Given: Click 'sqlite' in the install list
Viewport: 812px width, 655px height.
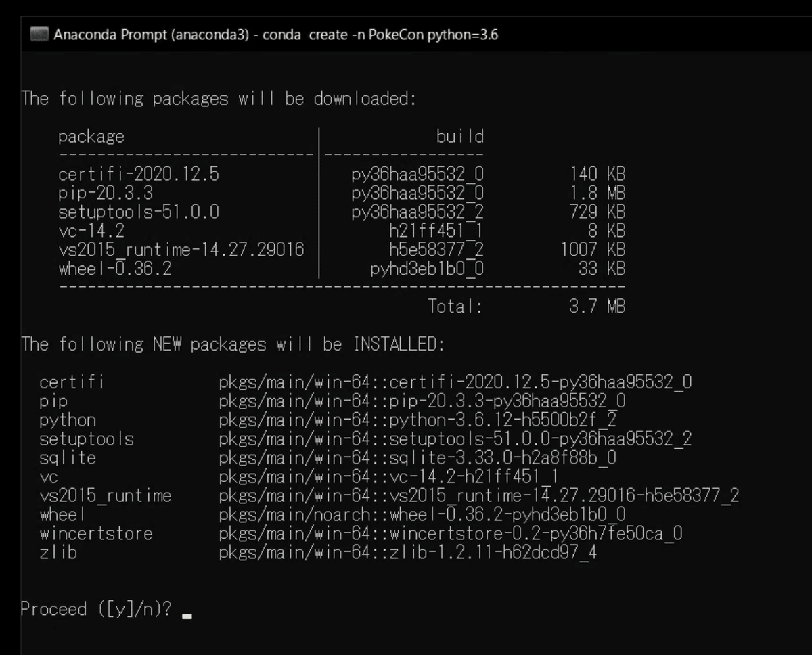Looking at the screenshot, I should coord(68,458).
